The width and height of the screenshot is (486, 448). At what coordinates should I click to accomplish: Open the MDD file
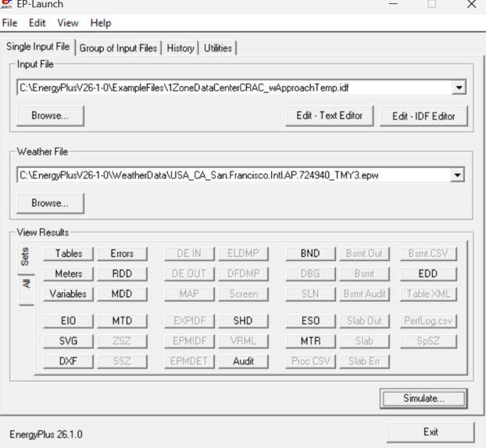(x=122, y=294)
